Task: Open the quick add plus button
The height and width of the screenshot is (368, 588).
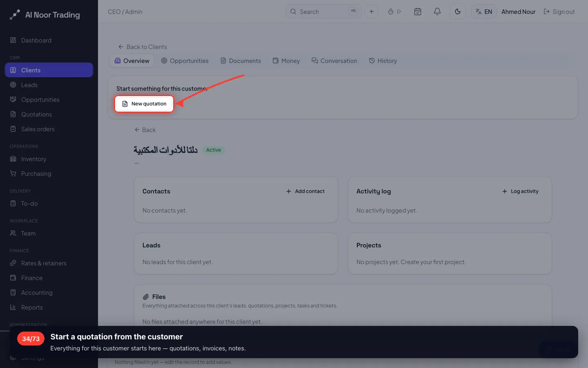Action: pyautogui.click(x=372, y=11)
